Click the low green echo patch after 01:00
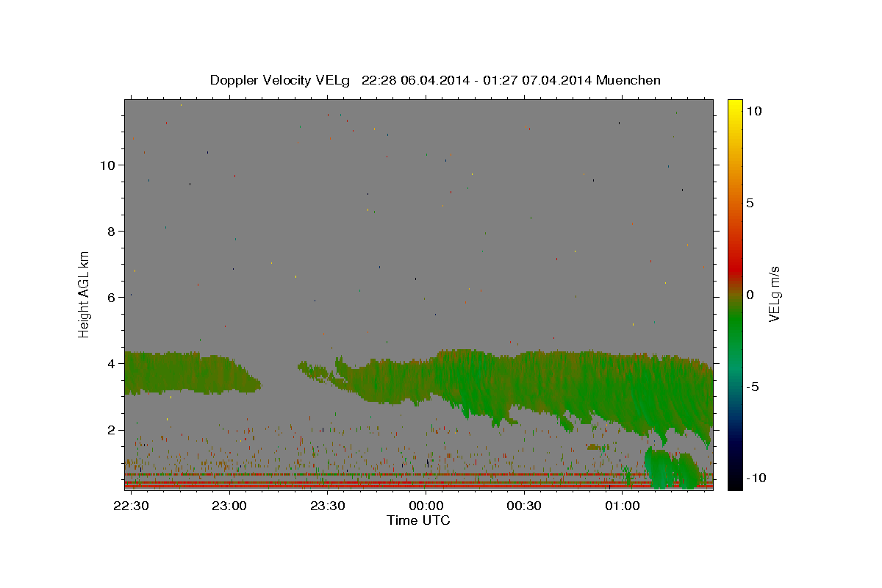 673,469
